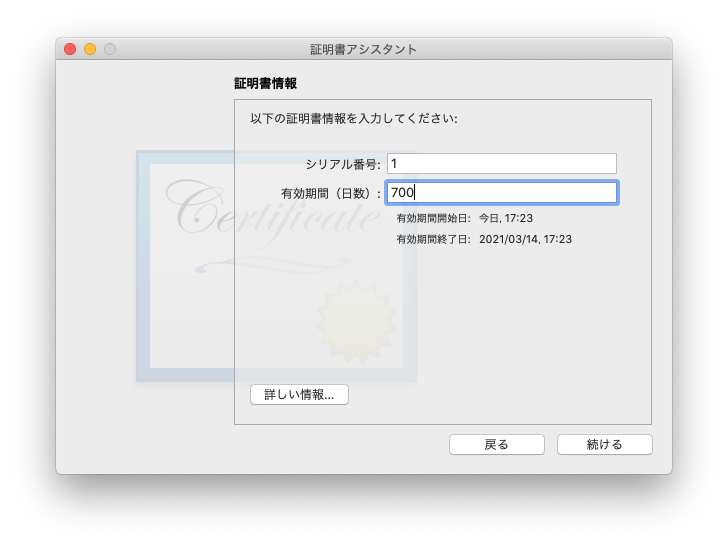Minimize the 証明書アシスタント window
Image resolution: width=728 pixels, height=548 pixels.
(90, 49)
